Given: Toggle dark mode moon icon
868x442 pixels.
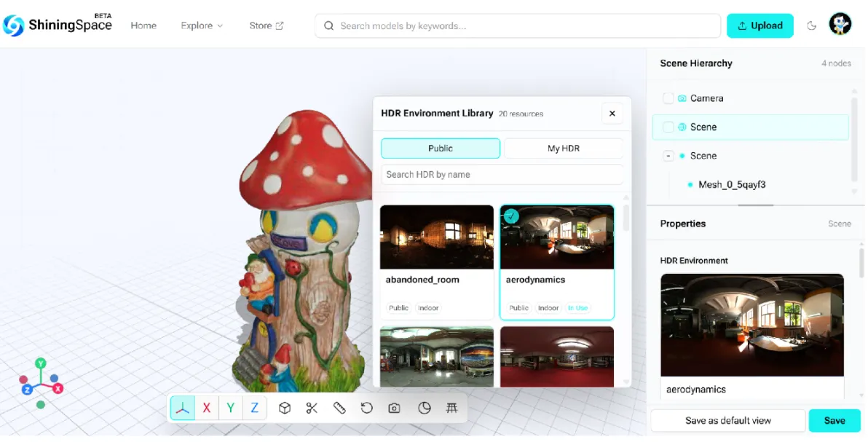Looking at the screenshot, I should tap(811, 25).
